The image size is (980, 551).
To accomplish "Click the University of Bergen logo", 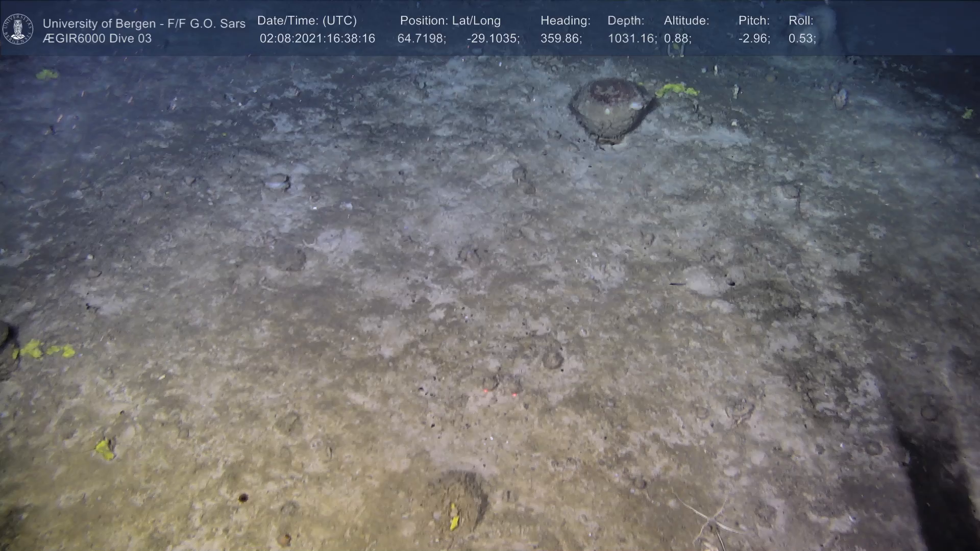I will [x=18, y=29].
